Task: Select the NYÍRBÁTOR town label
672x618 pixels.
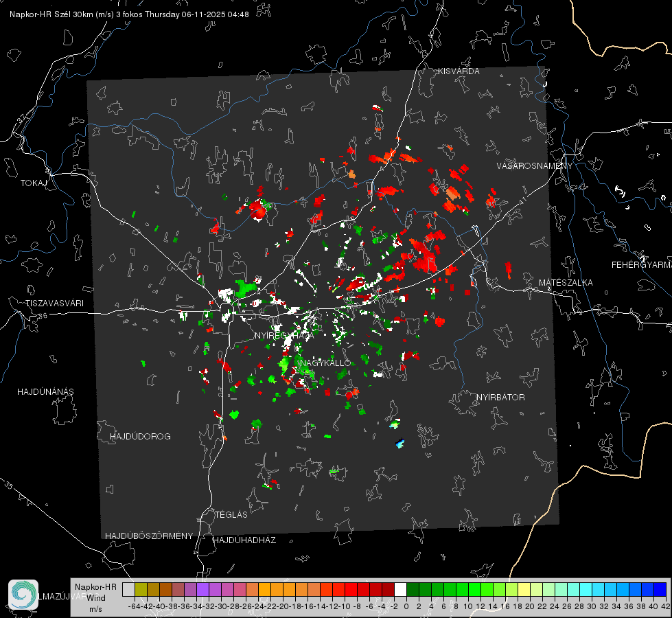Action: pyautogui.click(x=500, y=398)
